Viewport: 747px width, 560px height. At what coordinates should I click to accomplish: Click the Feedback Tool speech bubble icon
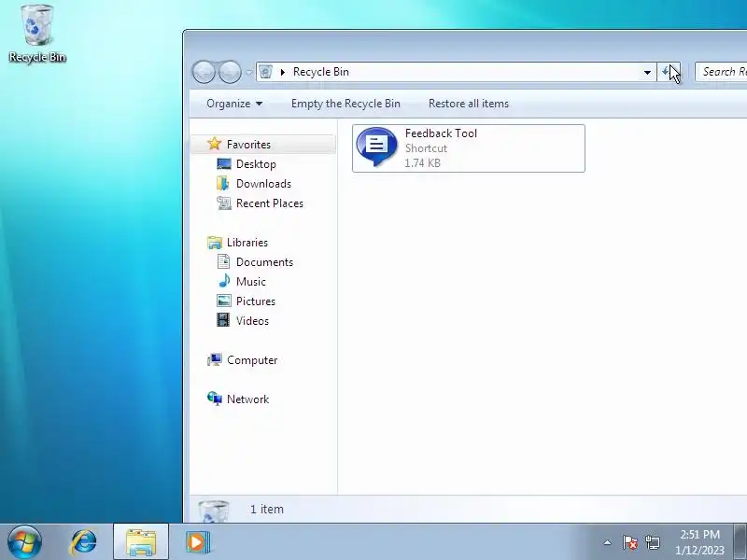[x=376, y=146]
